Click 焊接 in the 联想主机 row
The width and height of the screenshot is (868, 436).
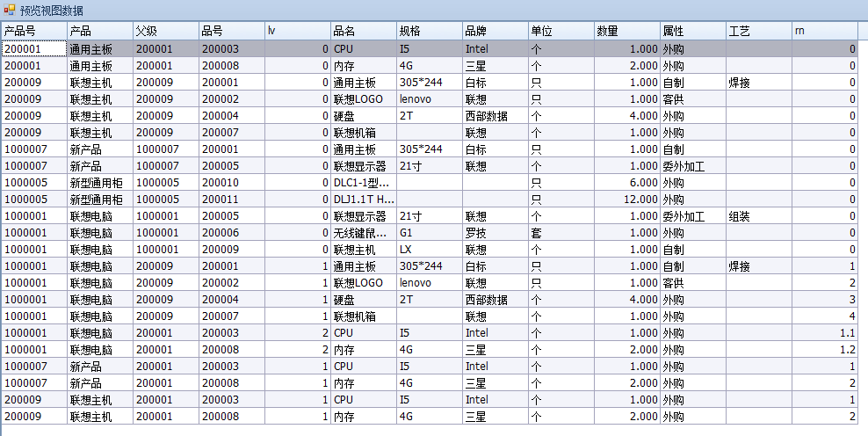click(759, 83)
